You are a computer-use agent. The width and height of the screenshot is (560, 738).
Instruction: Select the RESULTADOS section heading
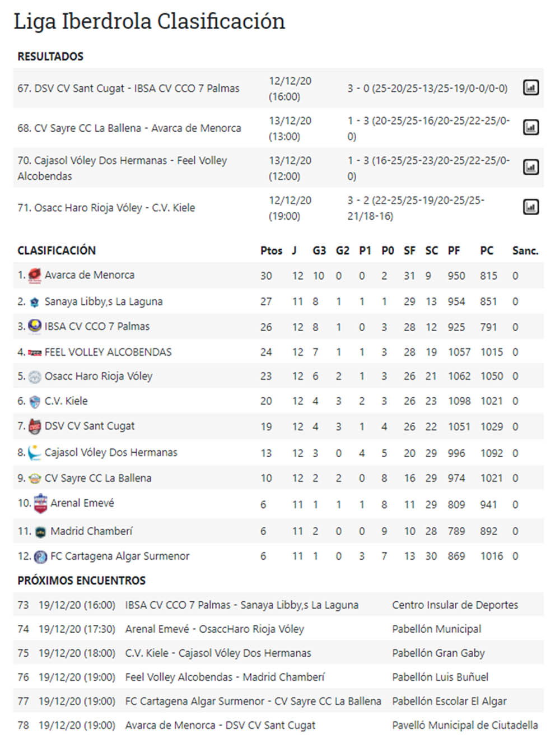pos(50,56)
